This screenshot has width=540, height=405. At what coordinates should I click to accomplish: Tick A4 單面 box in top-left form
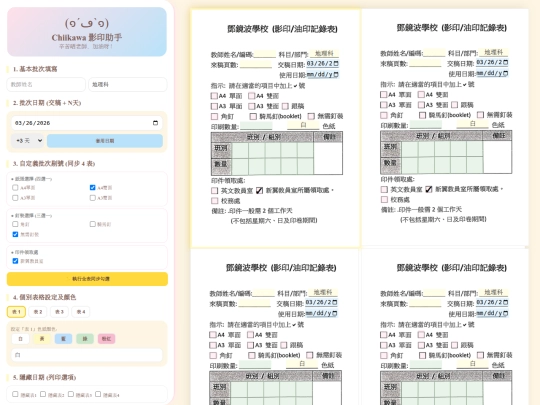coord(214,96)
